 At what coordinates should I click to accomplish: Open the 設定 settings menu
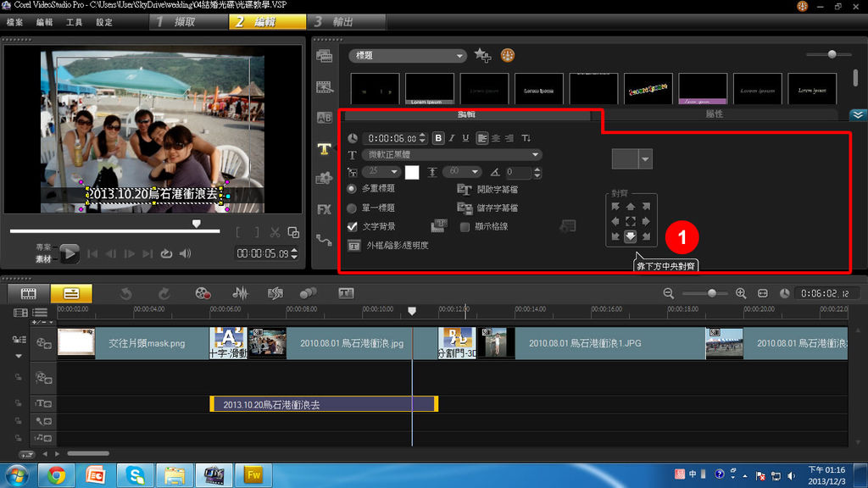click(104, 22)
